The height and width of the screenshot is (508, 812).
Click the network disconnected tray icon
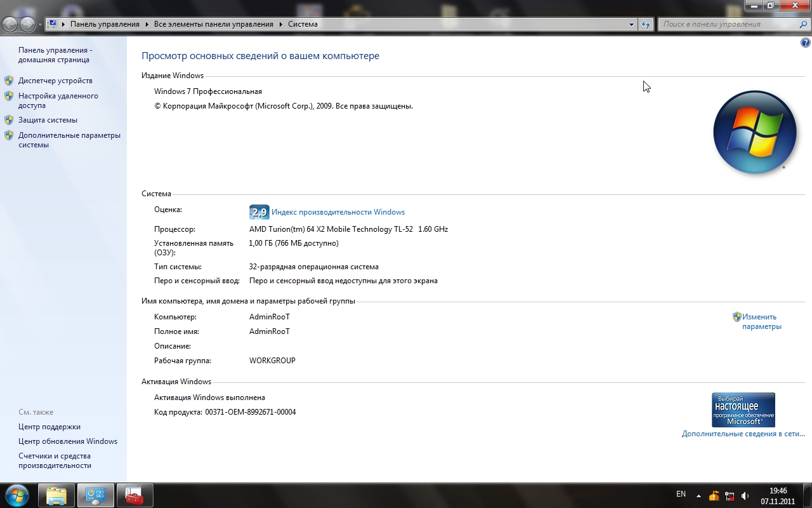(x=730, y=496)
